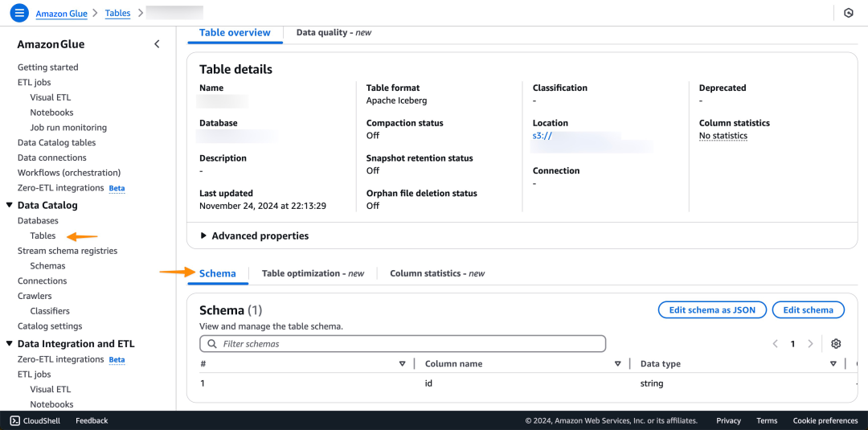Open Tables under Data Catalog

point(43,235)
